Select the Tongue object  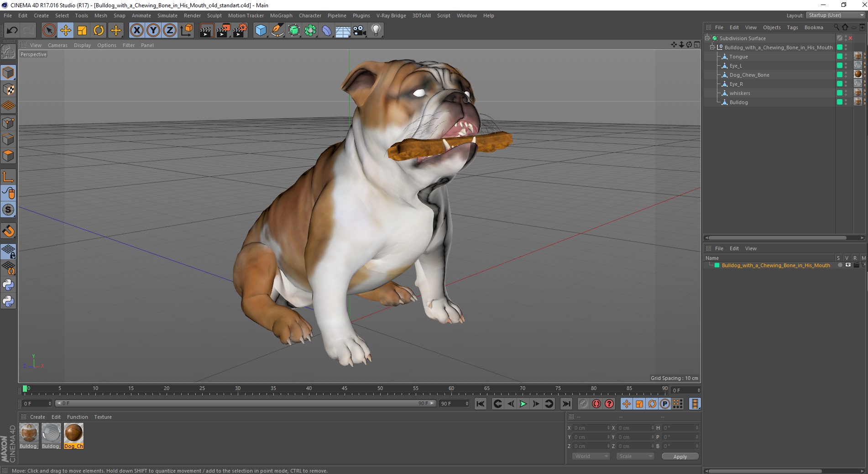(x=738, y=57)
